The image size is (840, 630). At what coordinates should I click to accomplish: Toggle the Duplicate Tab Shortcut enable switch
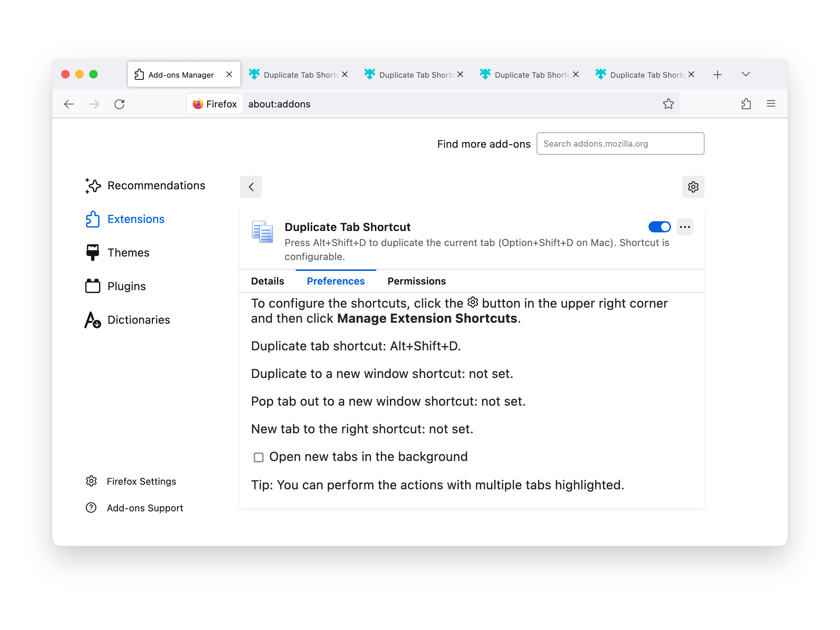660,227
